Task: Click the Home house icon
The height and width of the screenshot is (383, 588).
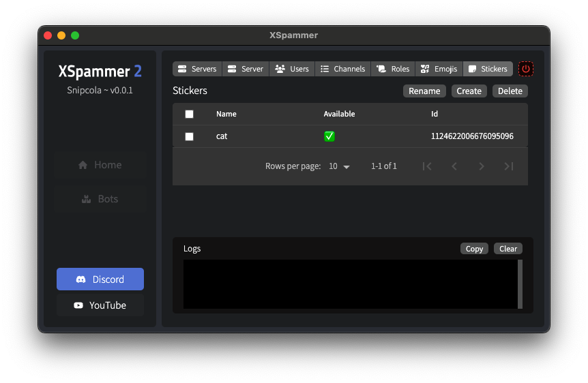Action: tap(83, 165)
